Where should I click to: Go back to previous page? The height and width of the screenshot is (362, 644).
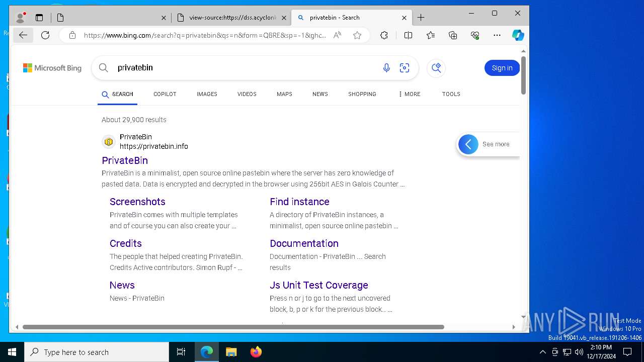click(23, 35)
